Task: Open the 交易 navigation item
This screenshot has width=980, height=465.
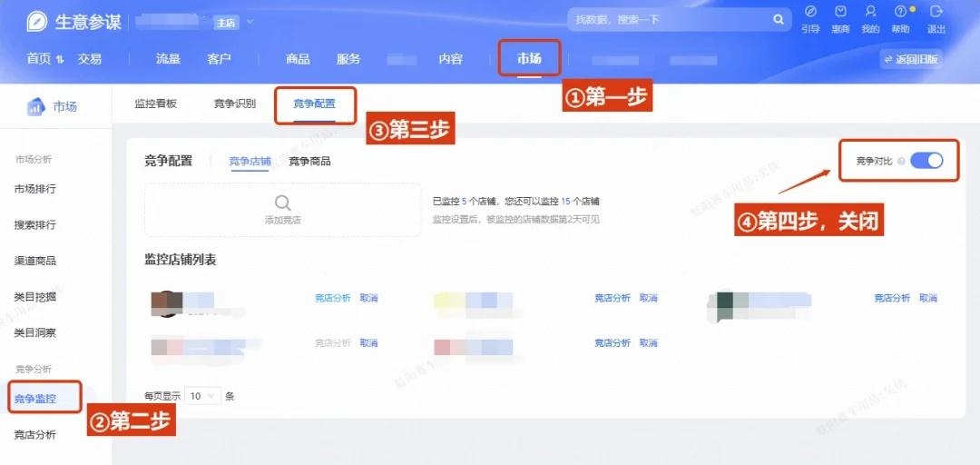Action: [89, 59]
